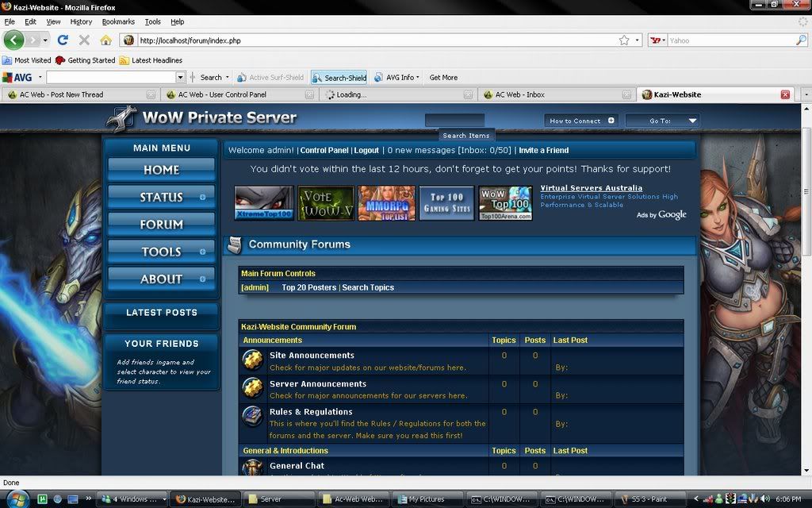Open the Bookmarks menu
Image resolution: width=812 pixels, height=508 pixels.
click(x=118, y=21)
